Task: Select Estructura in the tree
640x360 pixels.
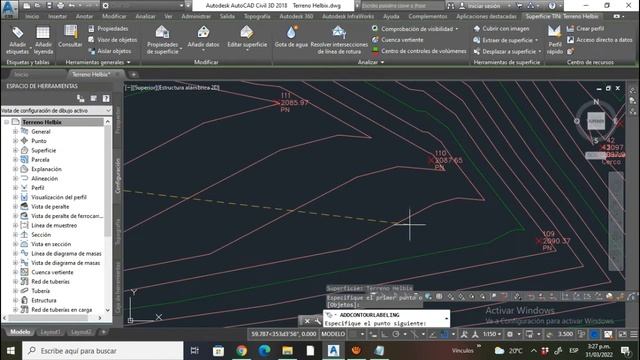Action: point(44,300)
